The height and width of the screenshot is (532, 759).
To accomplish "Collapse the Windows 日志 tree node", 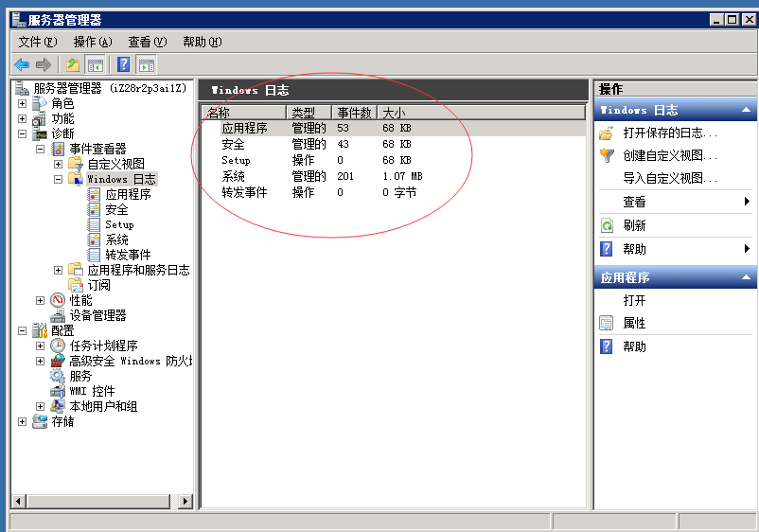I will point(58,179).
